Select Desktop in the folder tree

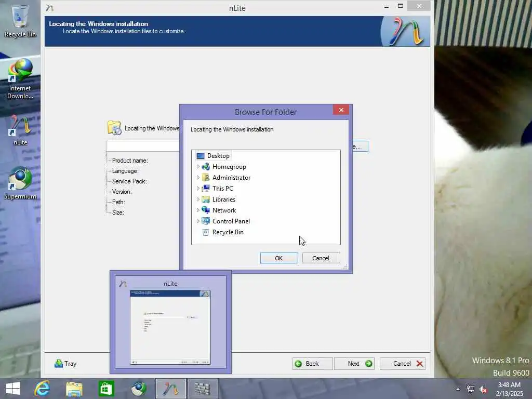[x=218, y=156]
